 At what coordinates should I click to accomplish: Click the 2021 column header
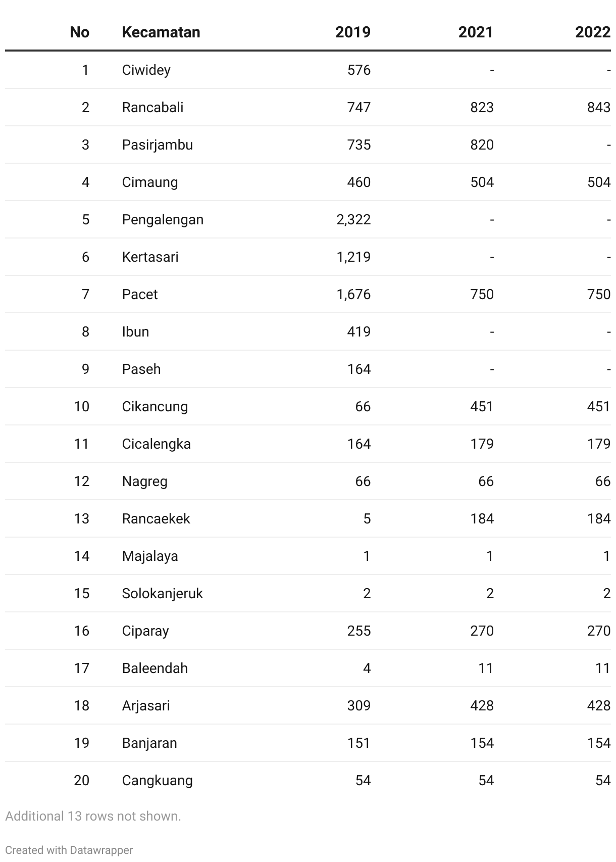[476, 32]
